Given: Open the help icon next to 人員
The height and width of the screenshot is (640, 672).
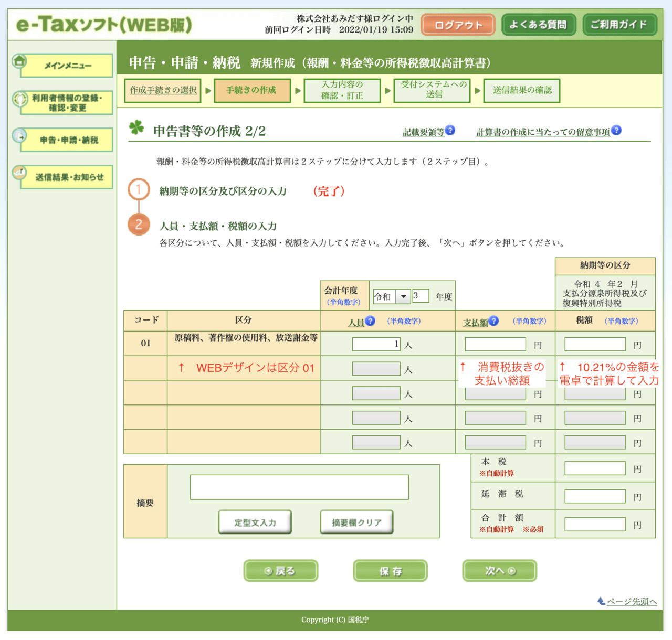Looking at the screenshot, I should (x=370, y=322).
